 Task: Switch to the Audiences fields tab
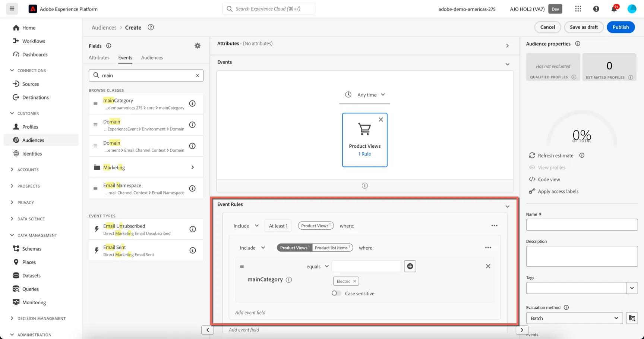(152, 57)
